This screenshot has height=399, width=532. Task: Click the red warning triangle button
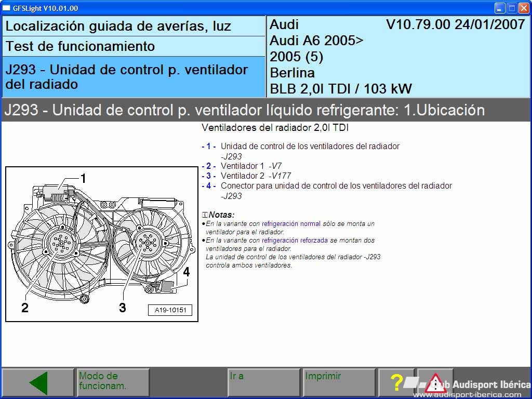pos(435,383)
